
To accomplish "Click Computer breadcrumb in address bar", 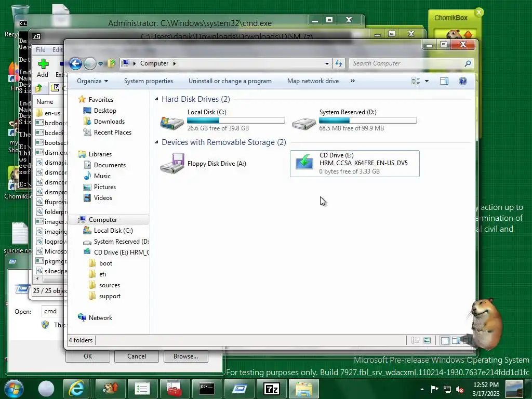I will point(154,63).
